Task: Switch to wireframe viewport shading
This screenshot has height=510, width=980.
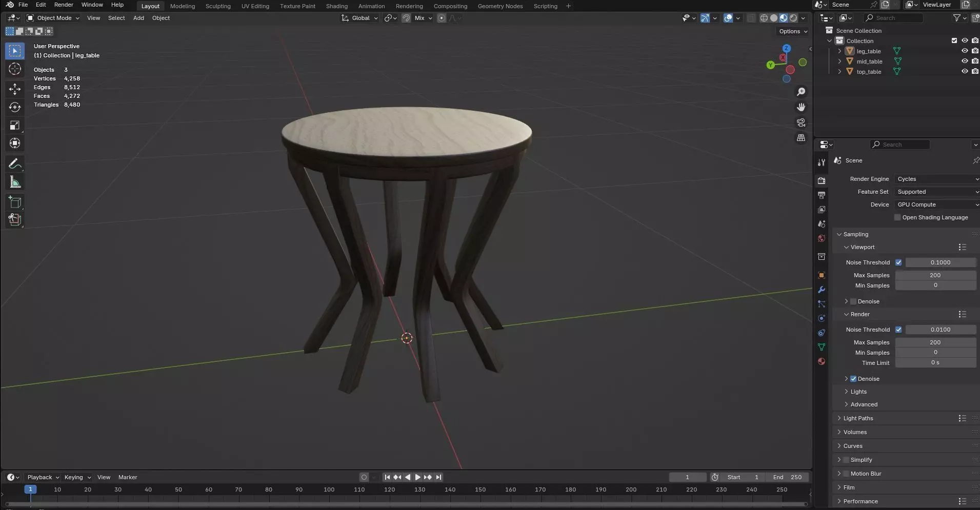Action: [764, 18]
